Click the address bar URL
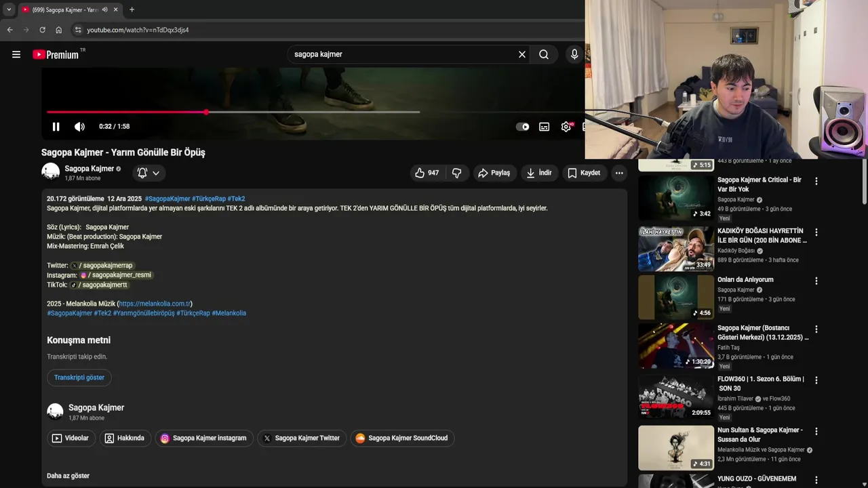This screenshot has width=868, height=488. click(138, 30)
